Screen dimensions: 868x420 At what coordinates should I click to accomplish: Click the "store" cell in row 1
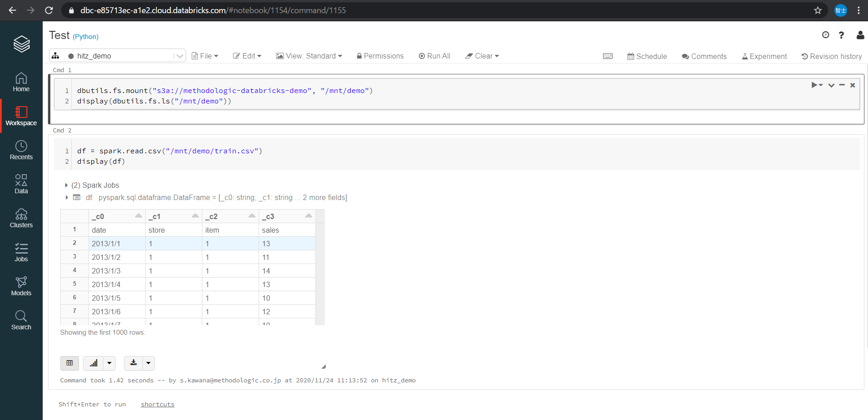tap(173, 230)
